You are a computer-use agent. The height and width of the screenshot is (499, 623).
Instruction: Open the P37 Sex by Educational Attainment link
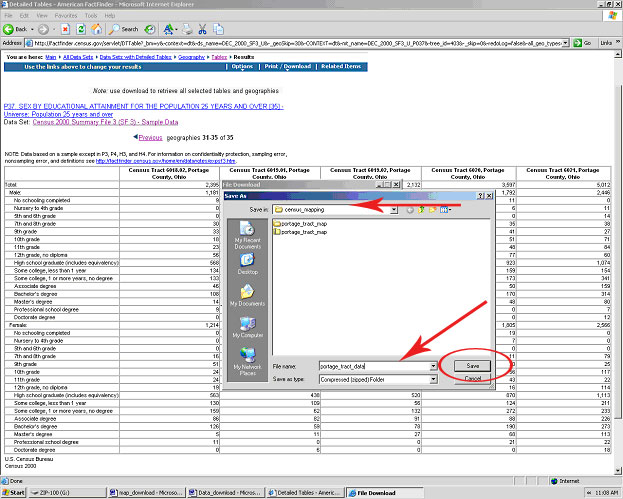(x=143, y=106)
